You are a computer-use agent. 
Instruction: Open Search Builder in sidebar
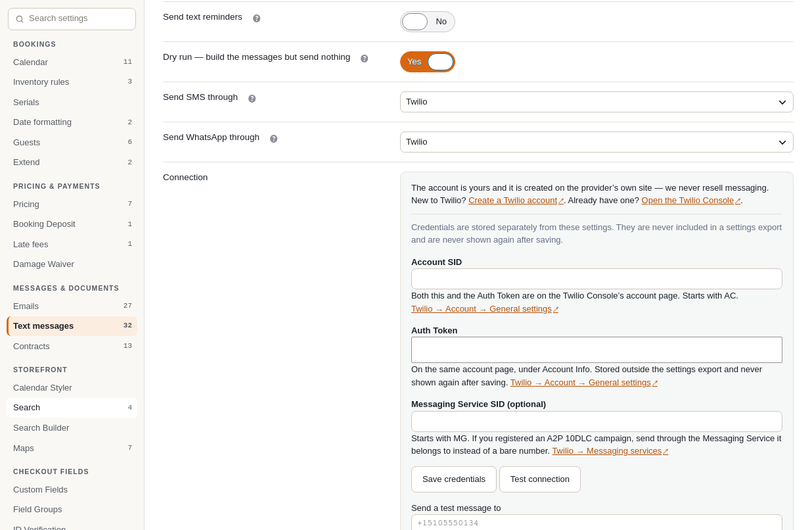click(x=72, y=428)
